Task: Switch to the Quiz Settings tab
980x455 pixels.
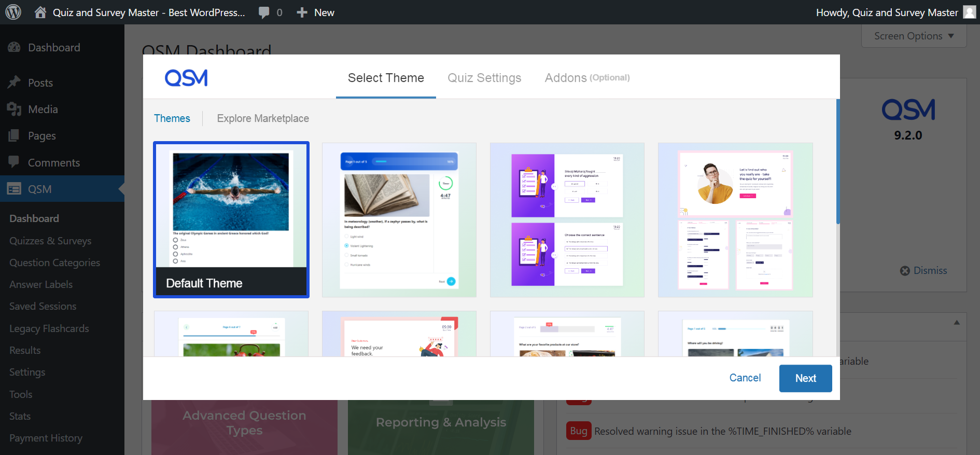Action: [x=484, y=78]
